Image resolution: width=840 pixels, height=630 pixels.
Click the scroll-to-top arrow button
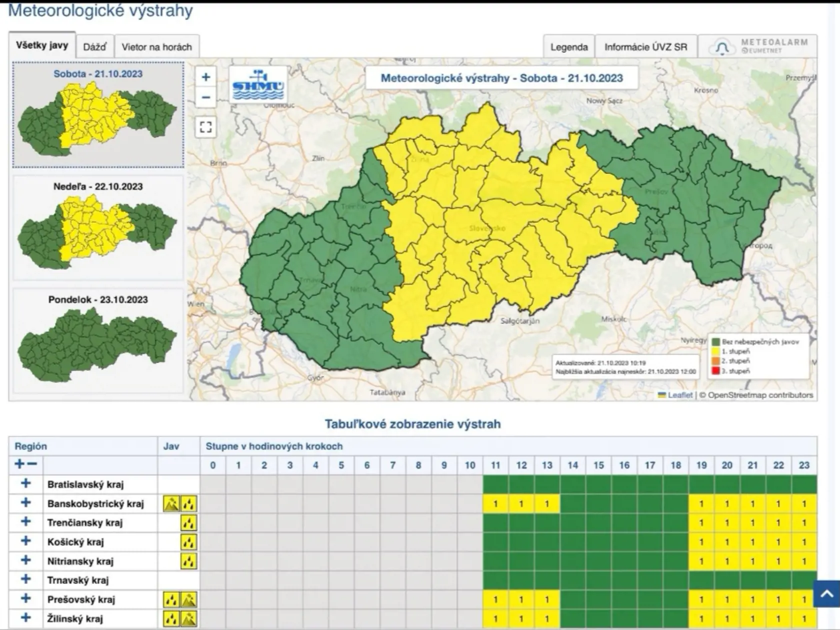[827, 594]
